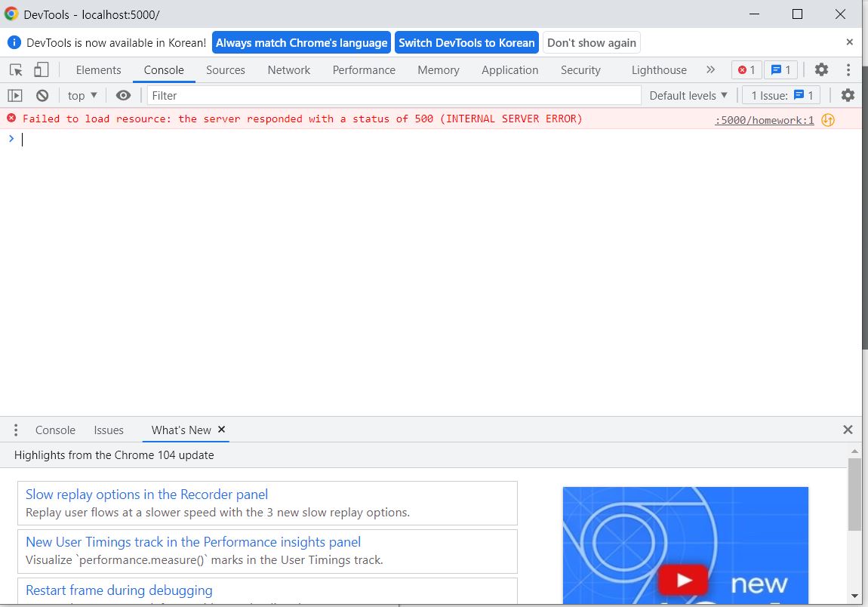Open the Customize DevTools three-dot menu
868x607 pixels.
pyautogui.click(x=848, y=69)
